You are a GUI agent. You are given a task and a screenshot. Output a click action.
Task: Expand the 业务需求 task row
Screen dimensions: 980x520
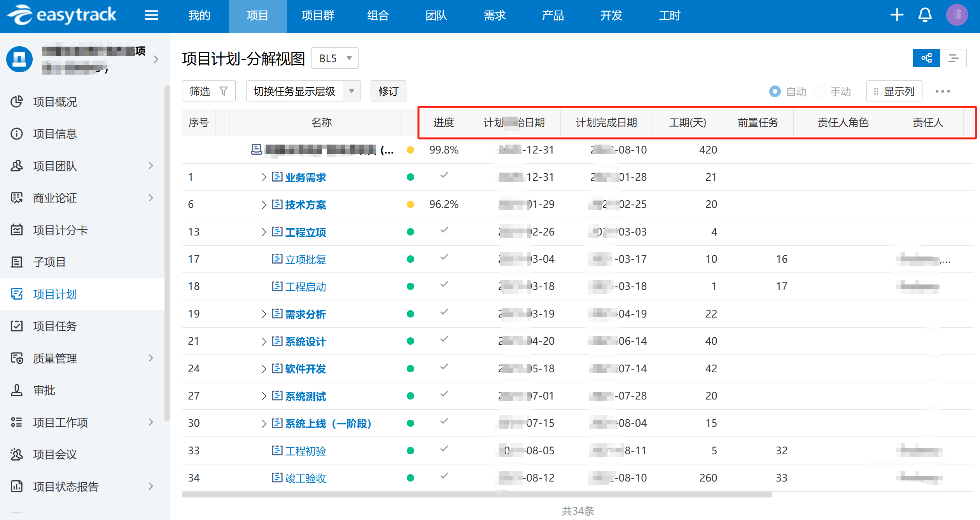point(264,177)
